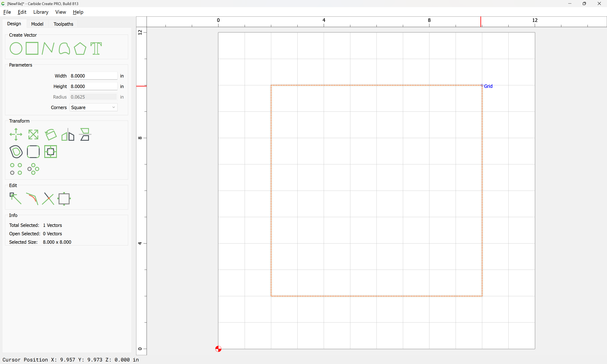607x364 pixels.
Task: Click the Width input field
Action: coord(94,76)
